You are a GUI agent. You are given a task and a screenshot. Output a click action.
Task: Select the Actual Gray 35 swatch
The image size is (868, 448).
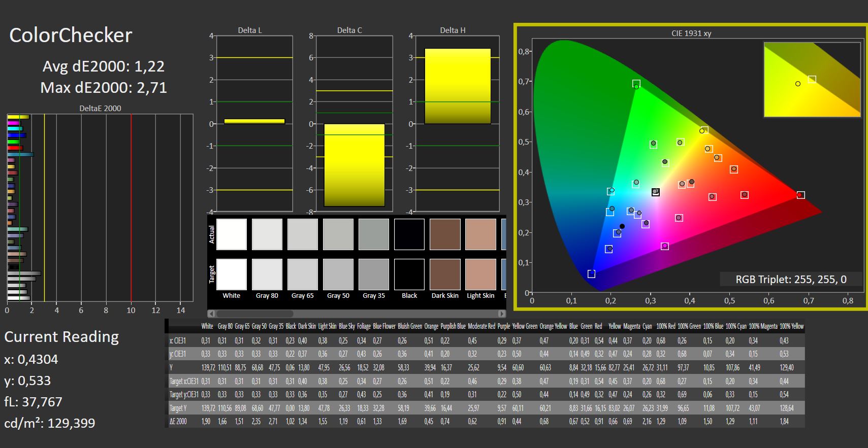pyautogui.click(x=374, y=234)
